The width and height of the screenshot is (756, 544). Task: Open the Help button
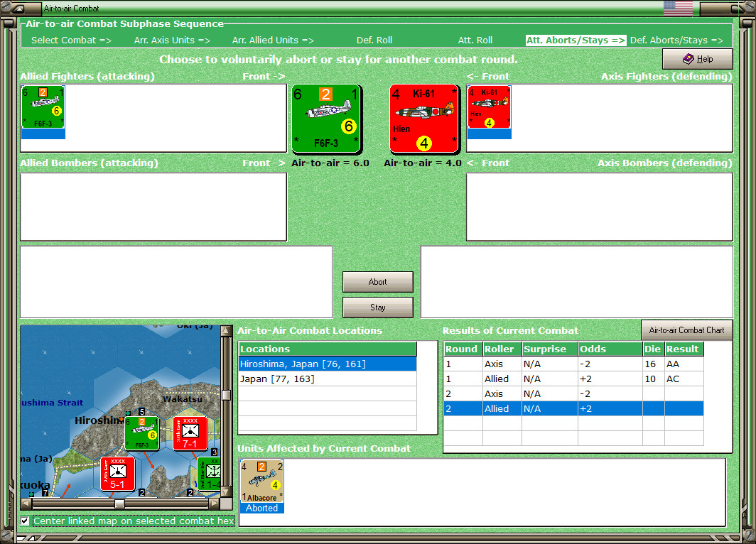click(x=697, y=59)
